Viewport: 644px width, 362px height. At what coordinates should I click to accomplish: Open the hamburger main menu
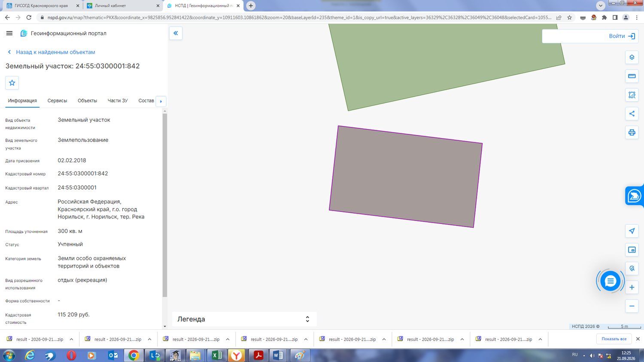click(x=9, y=33)
